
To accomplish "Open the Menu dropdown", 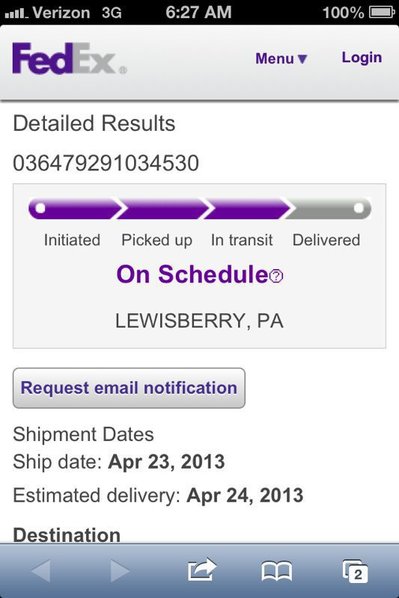I will (282, 59).
